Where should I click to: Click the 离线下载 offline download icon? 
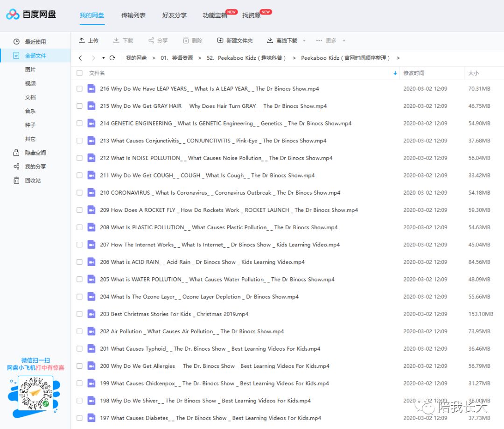pos(270,40)
